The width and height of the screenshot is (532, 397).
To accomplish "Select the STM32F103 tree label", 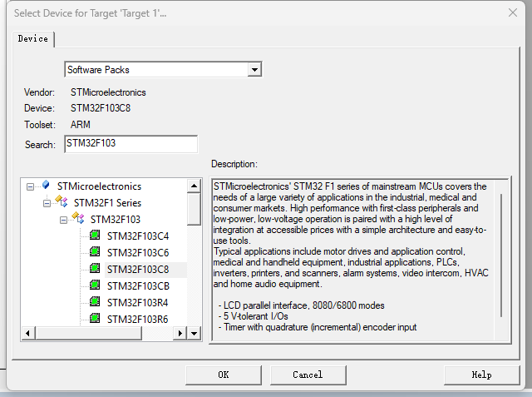I will (116, 220).
